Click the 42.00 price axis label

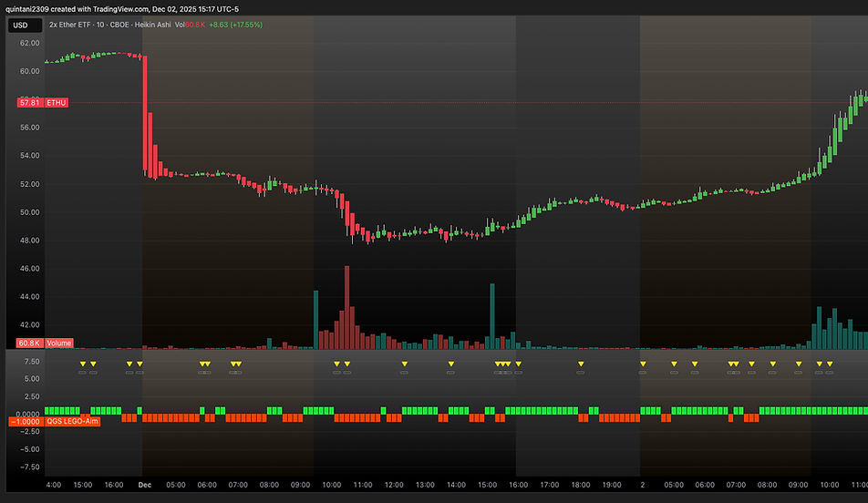pyautogui.click(x=30, y=324)
